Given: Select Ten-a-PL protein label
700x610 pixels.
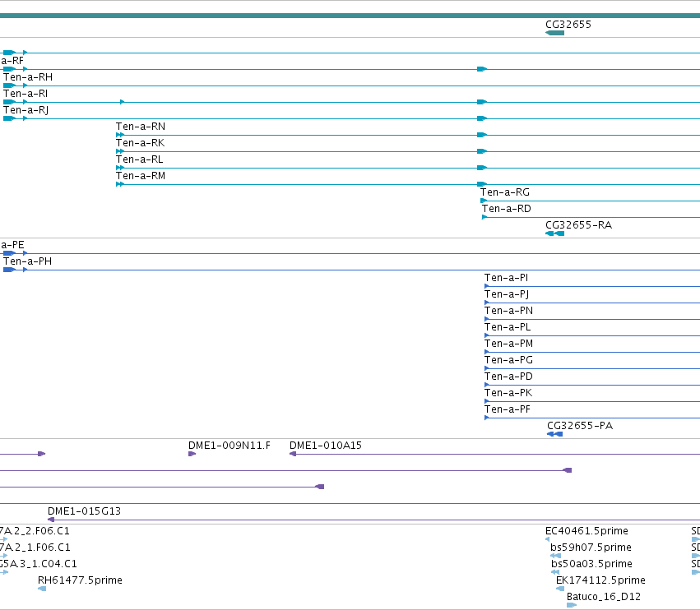Looking at the screenshot, I should coord(508,327).
